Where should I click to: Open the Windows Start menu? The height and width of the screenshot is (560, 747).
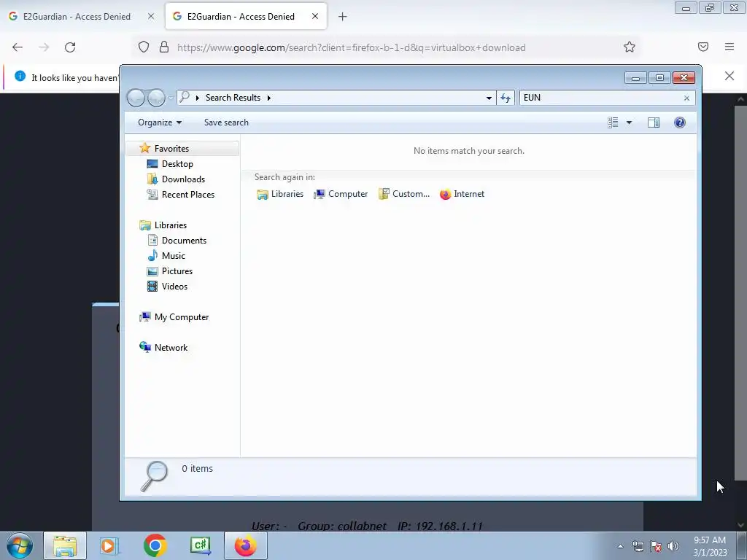[20, 545]
